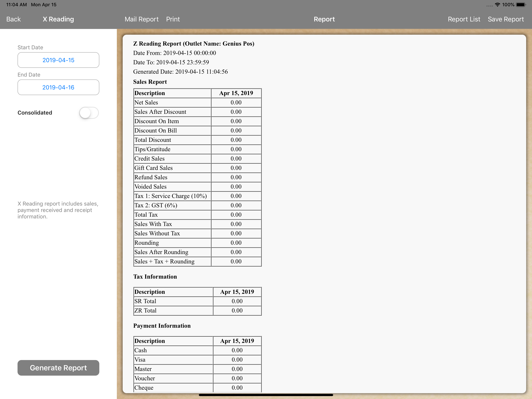Select Tax 1: Service Charge (10%) row
The image size is (532, 399).
[x=197, y=196]
